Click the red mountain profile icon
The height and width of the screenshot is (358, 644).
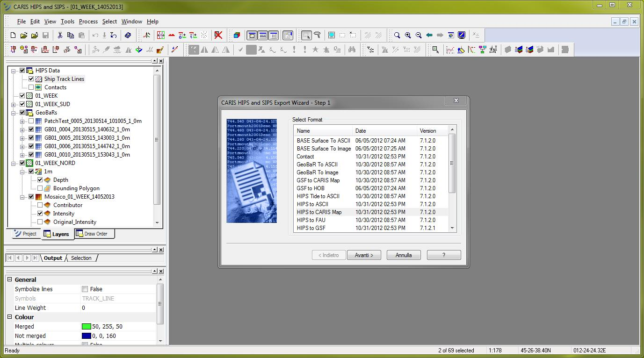172,35
